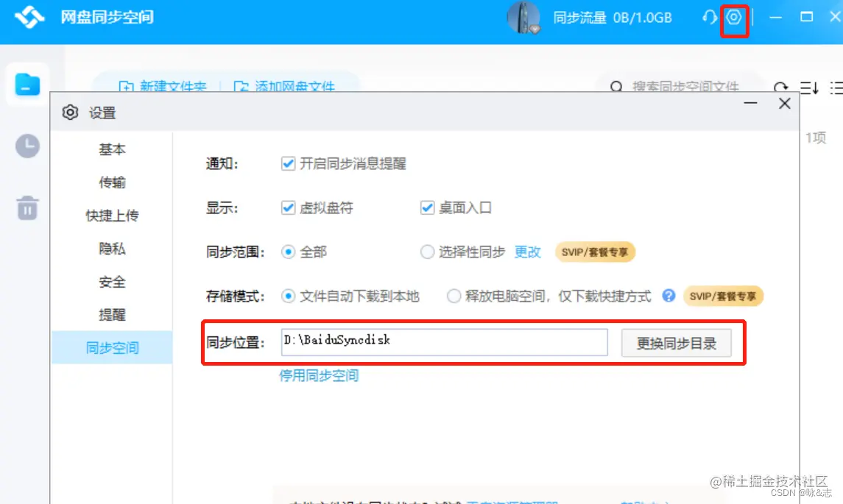Select 文件自动下载到本地 storage mode
Viewport: 843px width, 504px height.
click(288, 296)
